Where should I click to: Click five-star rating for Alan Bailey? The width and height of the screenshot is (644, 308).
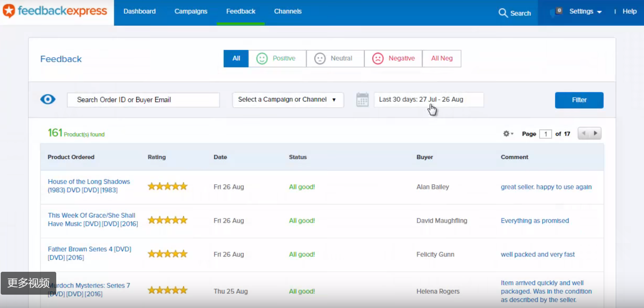(x=168, y=187)
